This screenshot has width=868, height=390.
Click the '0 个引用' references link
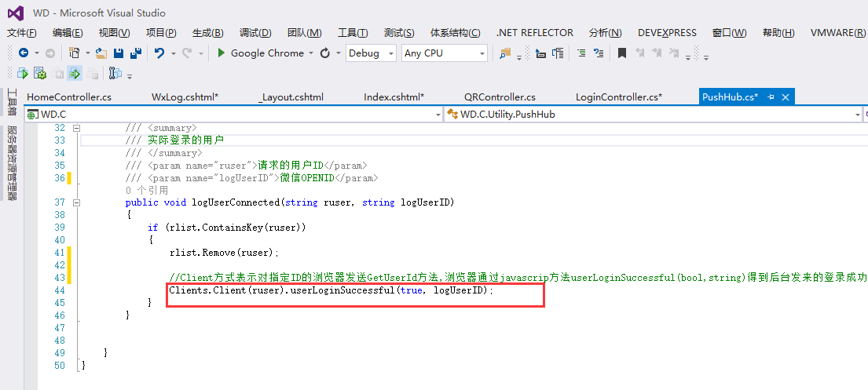(x=147, y=191)
